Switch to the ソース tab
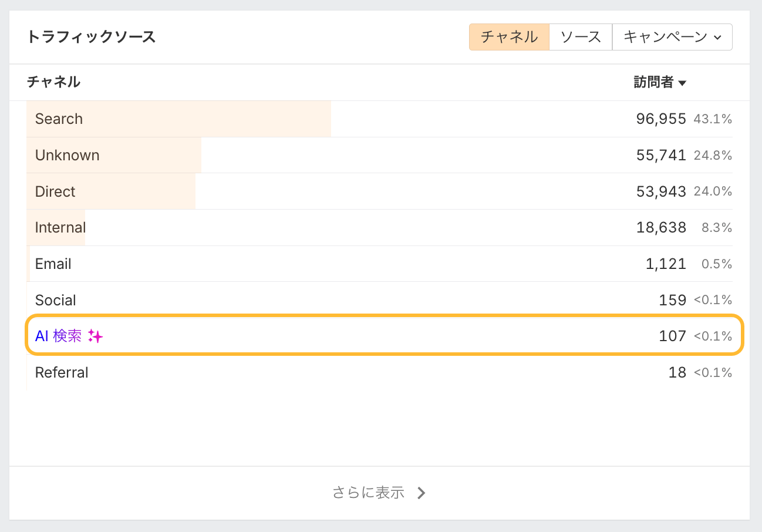The height and width of the screenshot is (532, 762). (x=581, y=37)
